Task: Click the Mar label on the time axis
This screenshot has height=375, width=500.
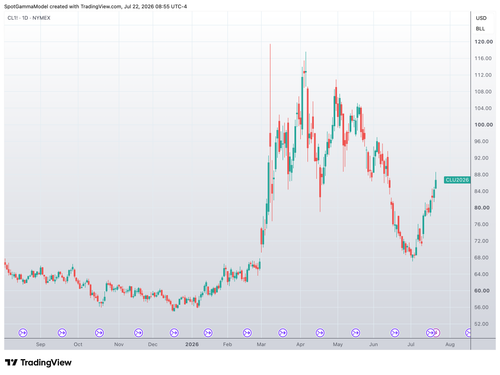Action: point(261,344)
